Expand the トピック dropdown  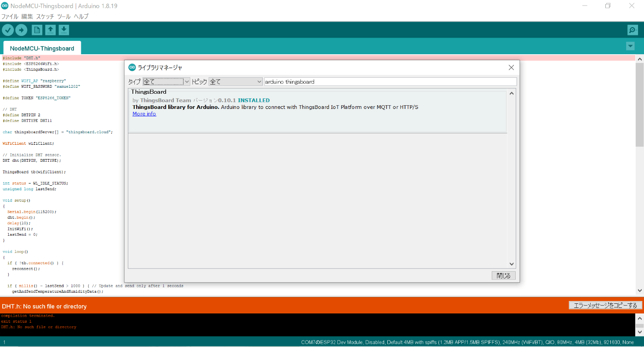pyautogui.click(x=236, y=81)
